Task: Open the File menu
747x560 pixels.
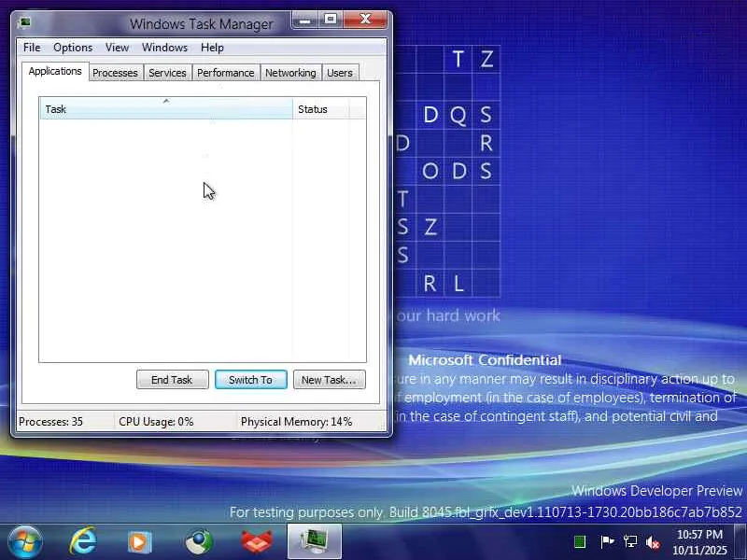Action: pyautogui.click(x=32, y=48)
